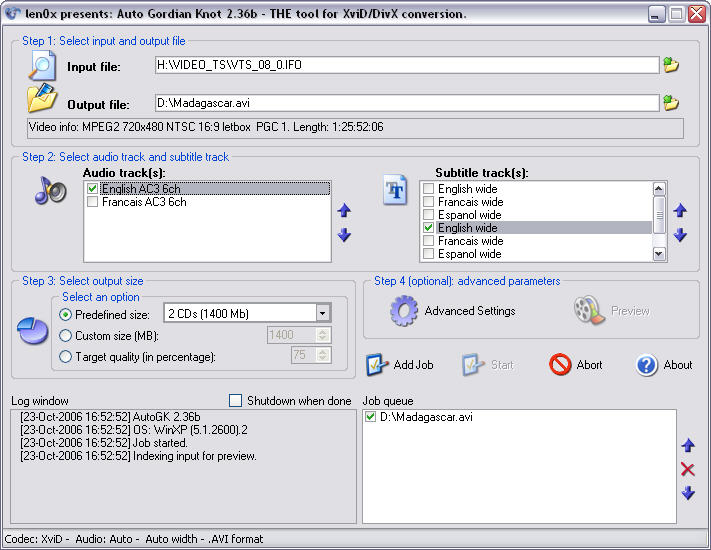The height and width of the screenshot is (550, 711).
Task: Minimize the Auto Gordian Knot window
Action: (x=656, y=14)
